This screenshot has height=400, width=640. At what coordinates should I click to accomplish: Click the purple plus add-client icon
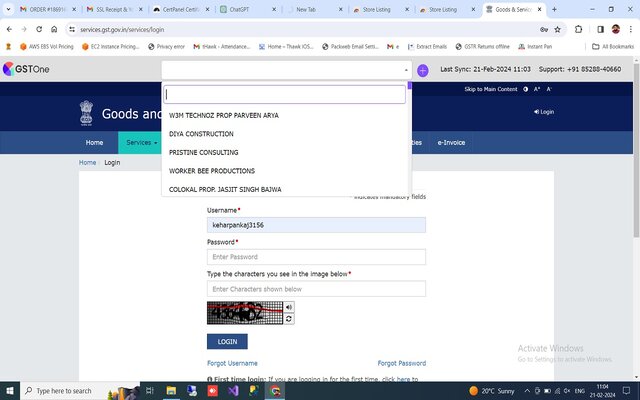[422, 71]
